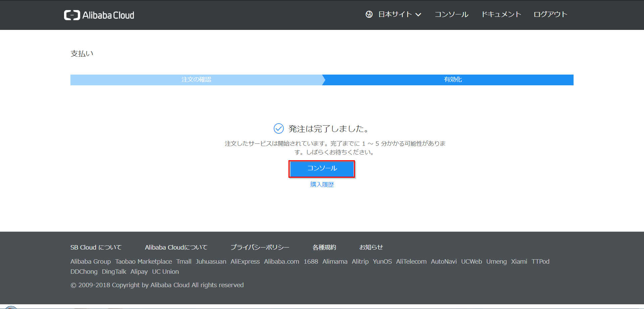Image resolution: width=644 pixels, height=309 pixels.
Task: Open ドキュメント in the top navigation
Action: 501,14
